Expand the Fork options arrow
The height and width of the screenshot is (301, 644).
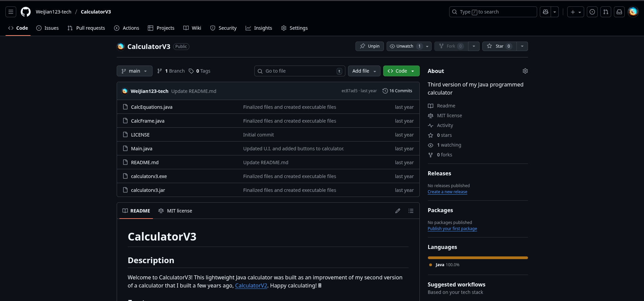click(474, 46)
